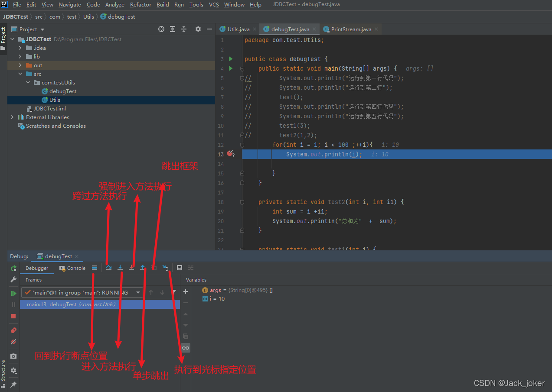The image size is (552, 392).
Task: Open the main thread selector dropdown
Action: [x=82, y=292]
